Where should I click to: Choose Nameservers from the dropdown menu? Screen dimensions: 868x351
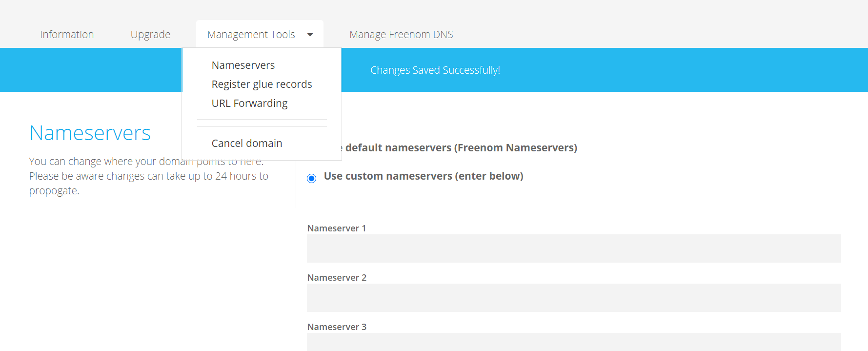point(243,65)
